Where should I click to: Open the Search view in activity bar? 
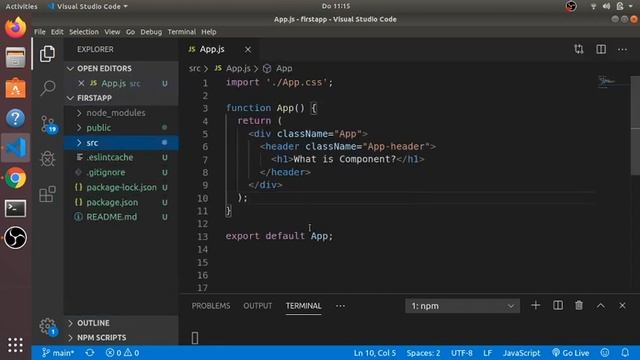47,87
